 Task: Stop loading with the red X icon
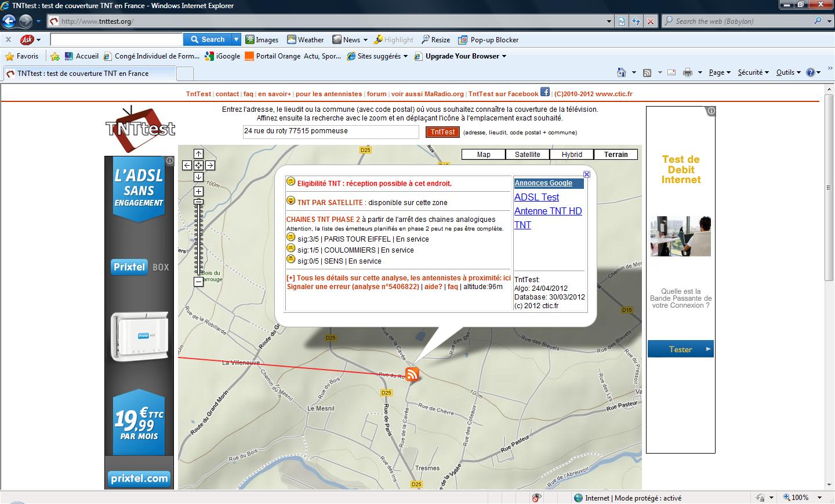tap(651, 21)
